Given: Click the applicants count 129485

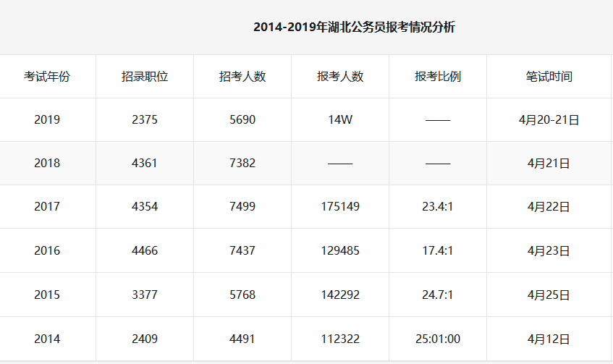Looking at the screenshot, I should (x=340, y=250).
